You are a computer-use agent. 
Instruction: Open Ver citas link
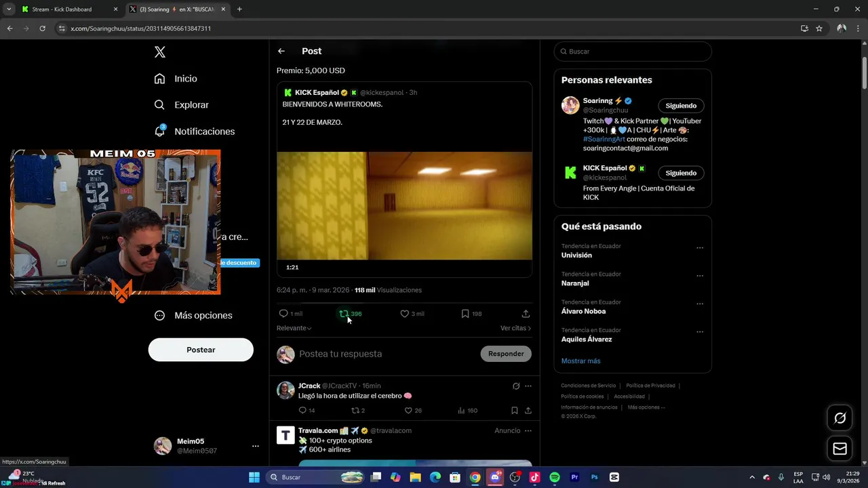coord(515,328)
